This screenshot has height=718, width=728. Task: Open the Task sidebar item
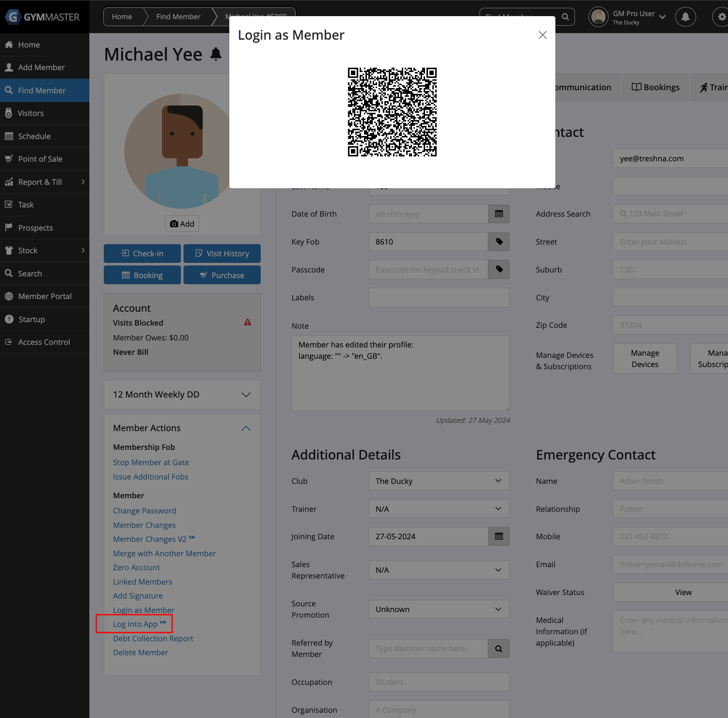click(x=44, y=205)
